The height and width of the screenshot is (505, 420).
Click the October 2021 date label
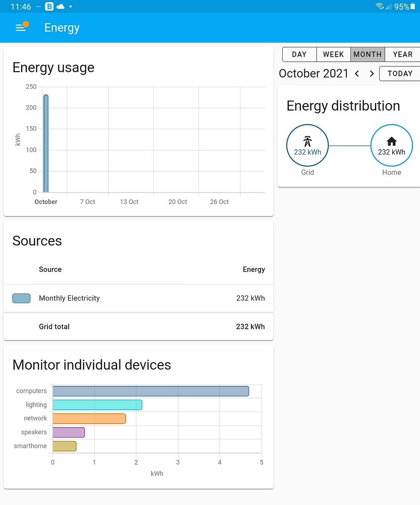tap(313, 73)
